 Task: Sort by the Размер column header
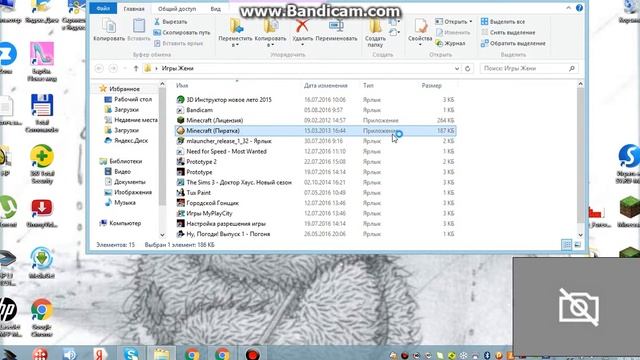(431, 86)
